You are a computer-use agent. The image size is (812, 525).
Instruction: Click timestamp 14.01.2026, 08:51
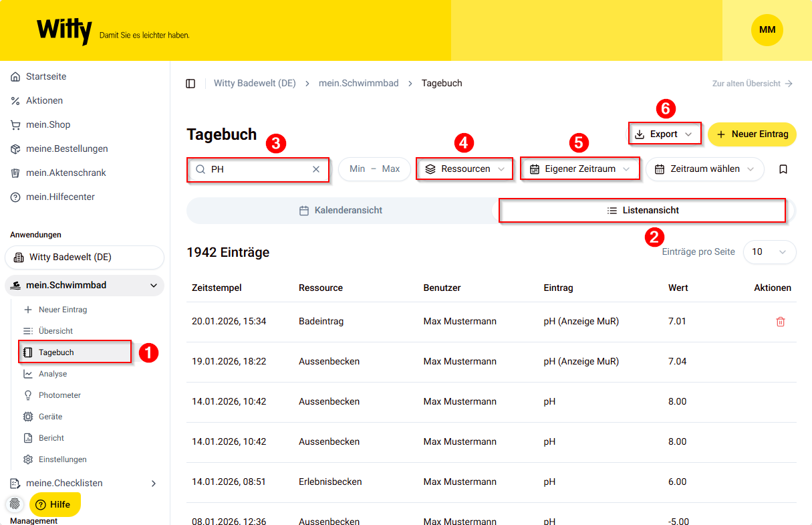[x=229, y=482]
